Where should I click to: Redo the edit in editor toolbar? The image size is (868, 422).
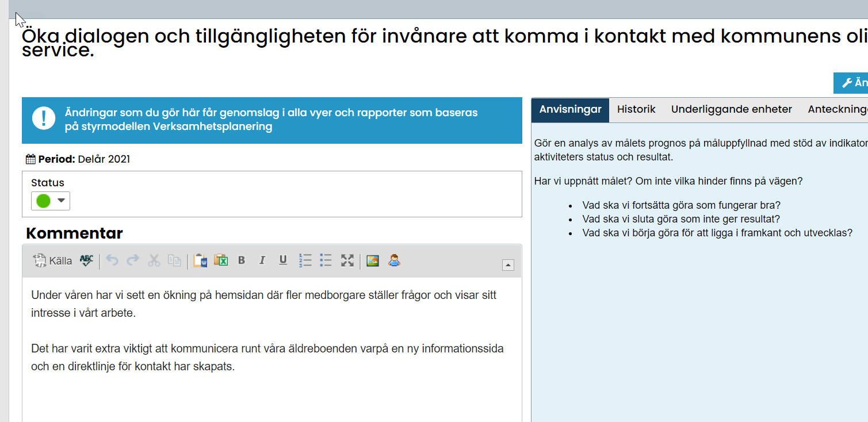pyautogui.click(x=133, y=260)
